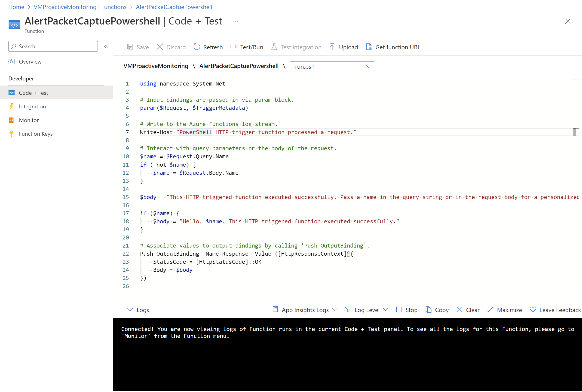
Task: Click the Code + Test sidebar icon
Action: pyautogui.click(x=12, y=92)
